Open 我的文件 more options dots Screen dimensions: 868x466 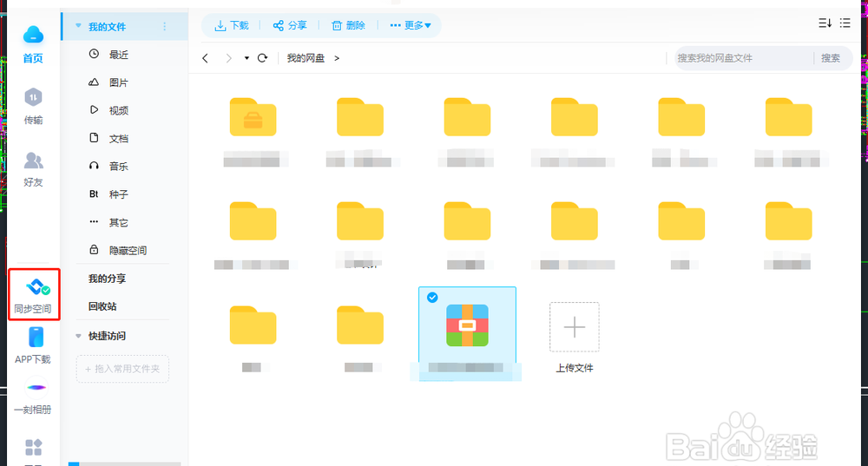point(164,27)
